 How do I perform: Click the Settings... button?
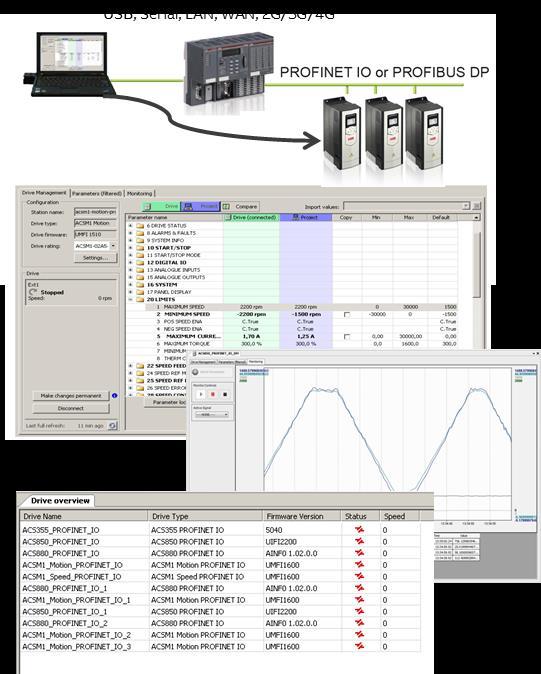(95, 258)
